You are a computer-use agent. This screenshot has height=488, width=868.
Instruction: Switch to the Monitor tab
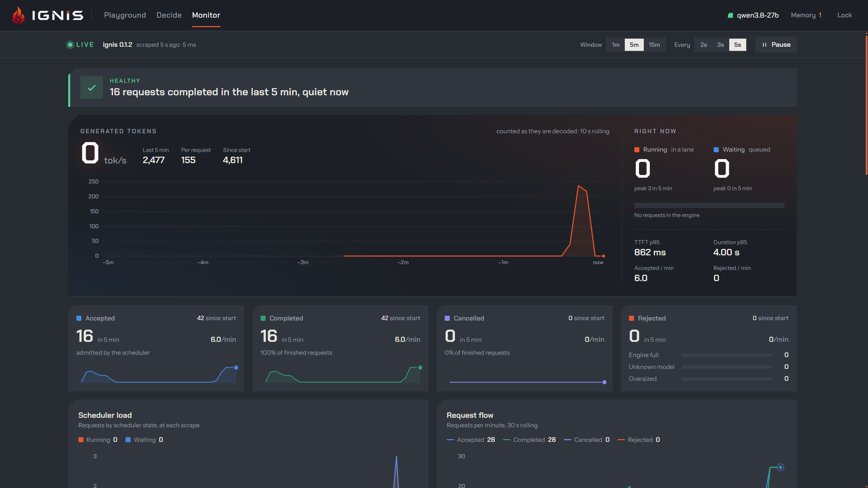(206, 15)
